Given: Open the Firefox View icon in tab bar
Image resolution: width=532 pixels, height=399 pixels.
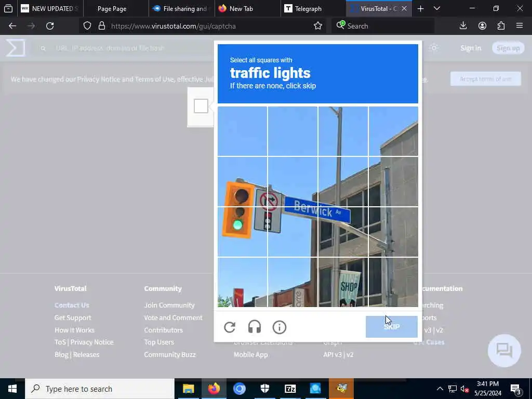Looking at the screenshot, I should click(x=8, y=8).
